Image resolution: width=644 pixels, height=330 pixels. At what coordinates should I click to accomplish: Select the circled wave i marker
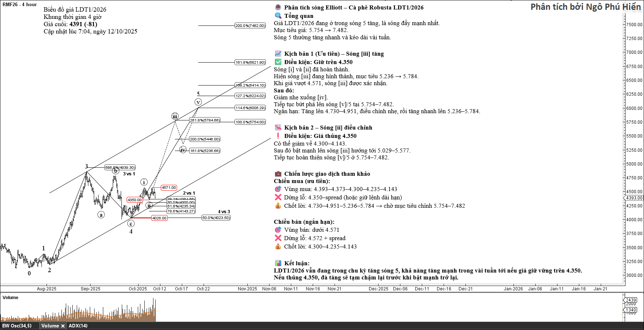pos(144,182)
